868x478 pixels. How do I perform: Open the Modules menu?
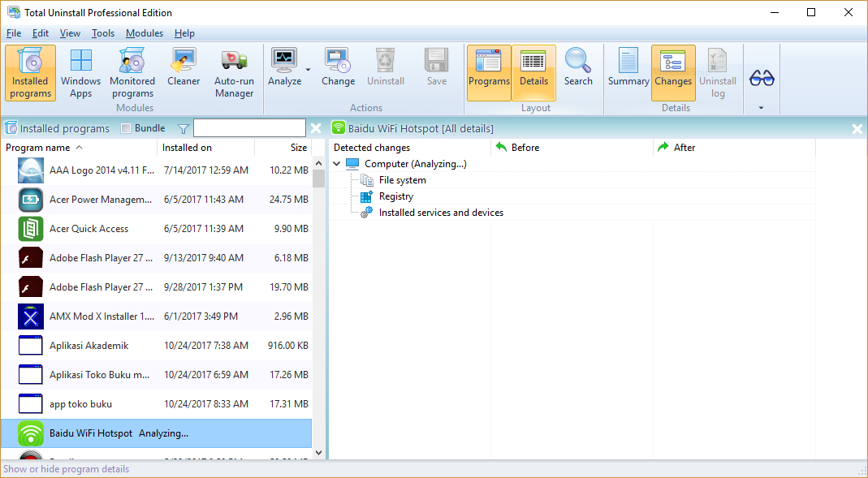coord(145,33)
